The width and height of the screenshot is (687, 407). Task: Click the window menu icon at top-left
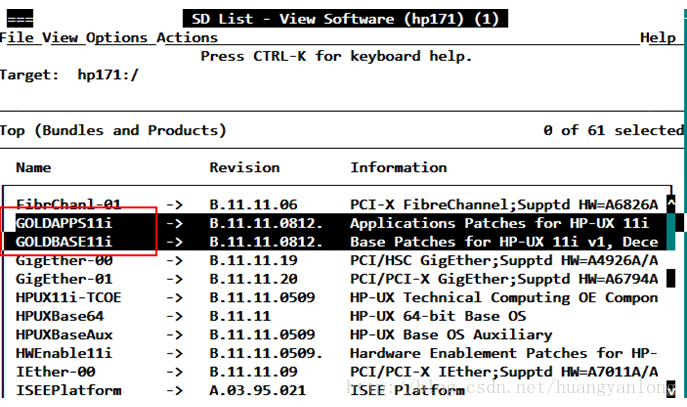point(20,19)
